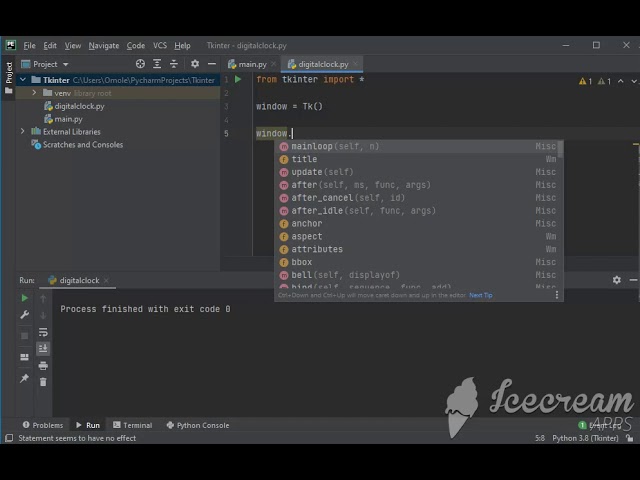Toggle tool window quick access icon
The width and height of the screenshot is (640, 480).
9,438
